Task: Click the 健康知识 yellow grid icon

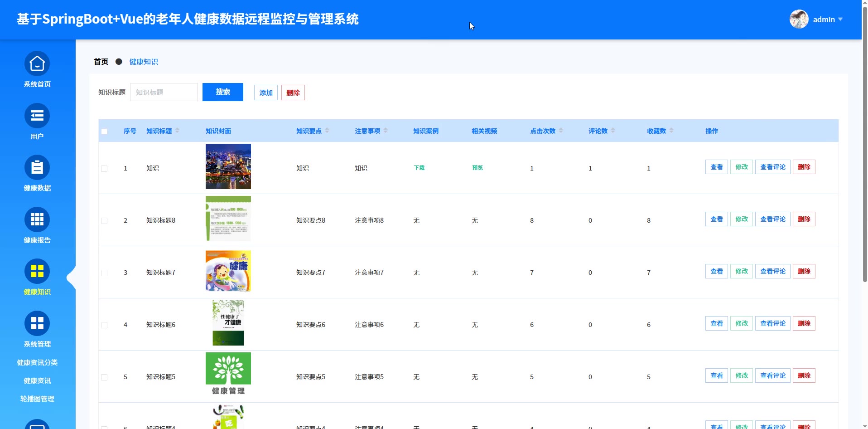Action: 37,272
